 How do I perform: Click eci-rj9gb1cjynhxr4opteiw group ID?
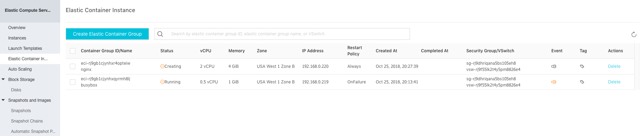[x=105, y=63]
